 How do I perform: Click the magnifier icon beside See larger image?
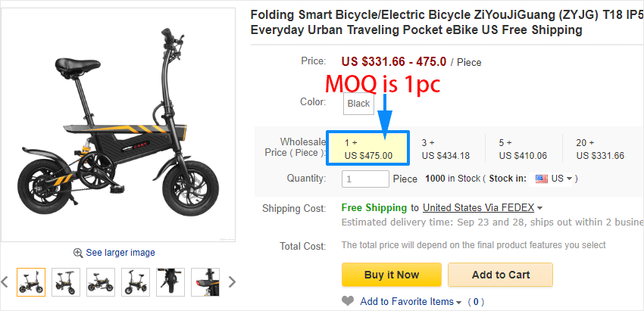pos(78,253)
